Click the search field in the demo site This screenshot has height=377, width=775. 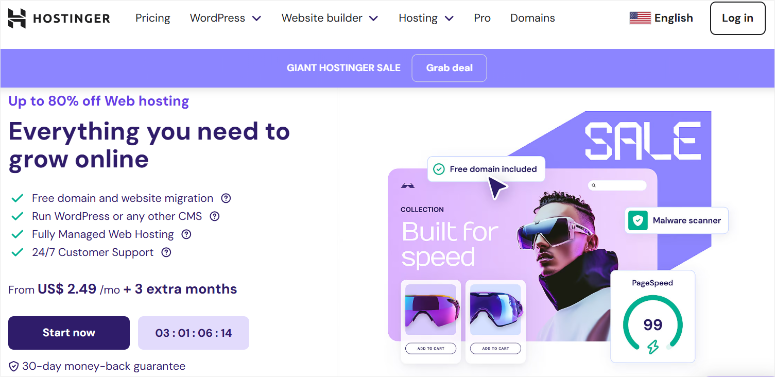pos(617,185)
